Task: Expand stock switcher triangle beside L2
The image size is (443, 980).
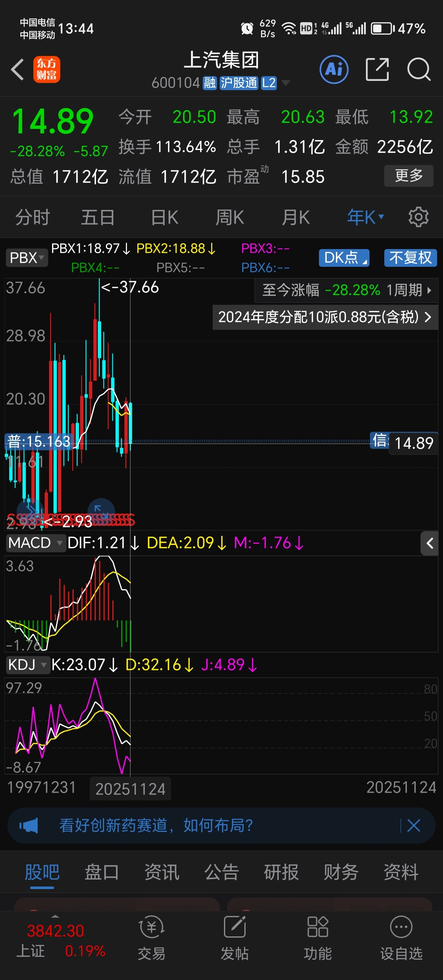Action: (285, 82)
